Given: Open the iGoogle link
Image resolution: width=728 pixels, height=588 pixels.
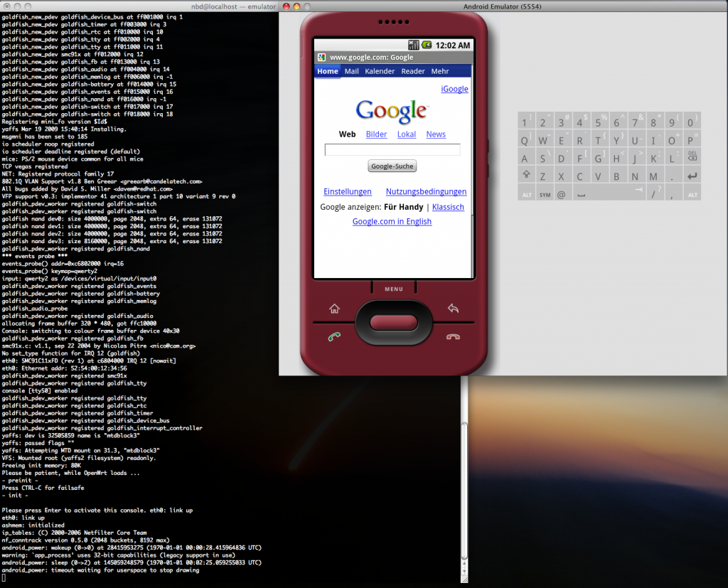Looking at the screenshot, I should click(454, 89).
